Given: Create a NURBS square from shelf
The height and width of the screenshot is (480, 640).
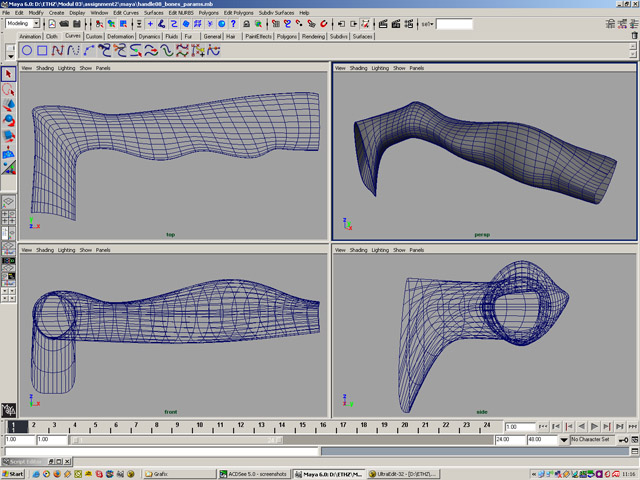Looking at the screenshot, I should (x=42, y=51).
